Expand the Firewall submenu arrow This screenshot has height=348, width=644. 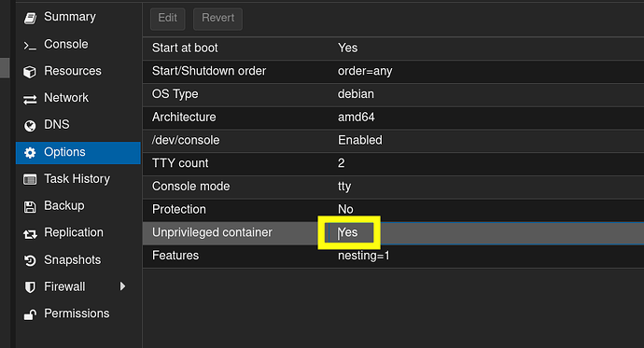pyautogui.click(x=122, y=286)
